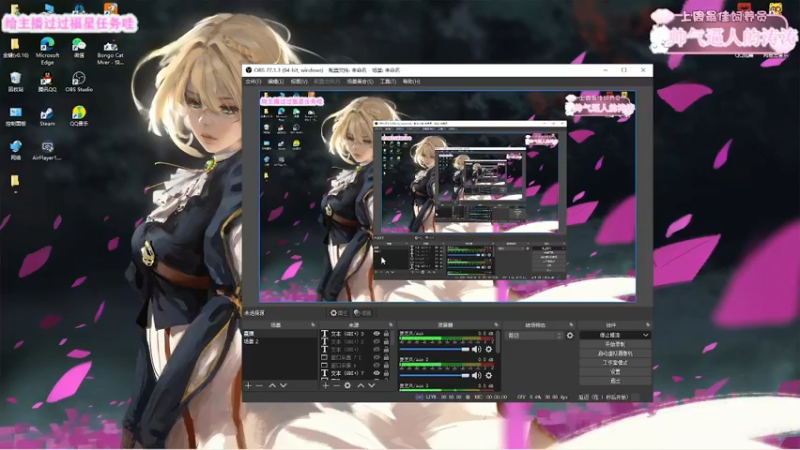Add a new scene with the plus icon in the Scenes panel
Screen dimensions: 800x450
pos(248,386)
